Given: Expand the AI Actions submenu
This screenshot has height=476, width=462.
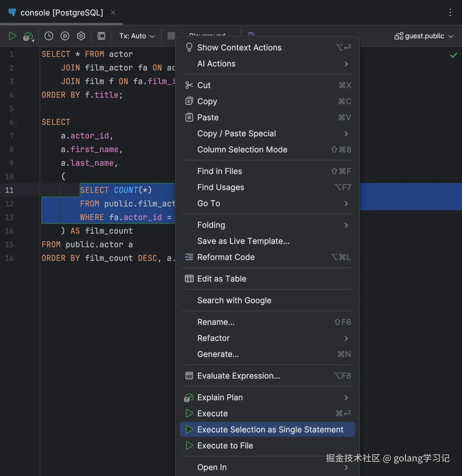Looking at the screenshot, I should pyautogui.click(x=267, y=64).
